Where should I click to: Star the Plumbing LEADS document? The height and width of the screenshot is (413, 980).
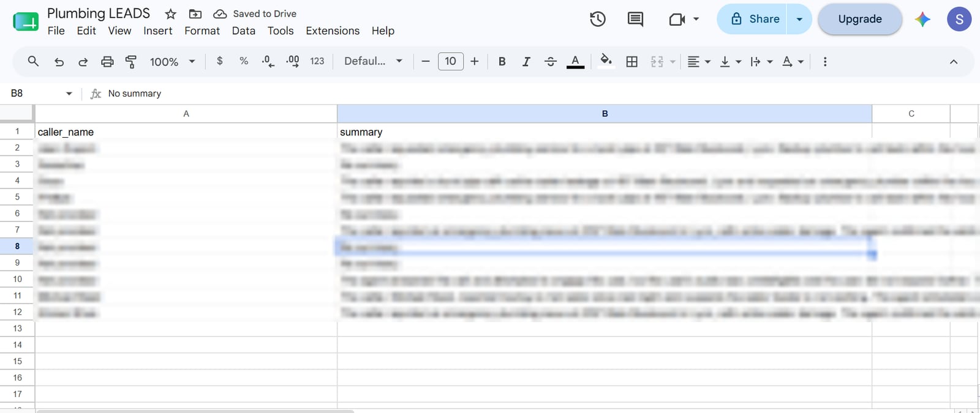click(x=171, y=13)
